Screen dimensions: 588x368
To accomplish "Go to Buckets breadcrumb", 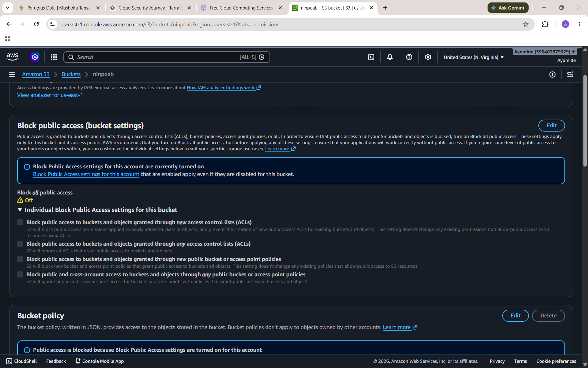I will [71, 74].
